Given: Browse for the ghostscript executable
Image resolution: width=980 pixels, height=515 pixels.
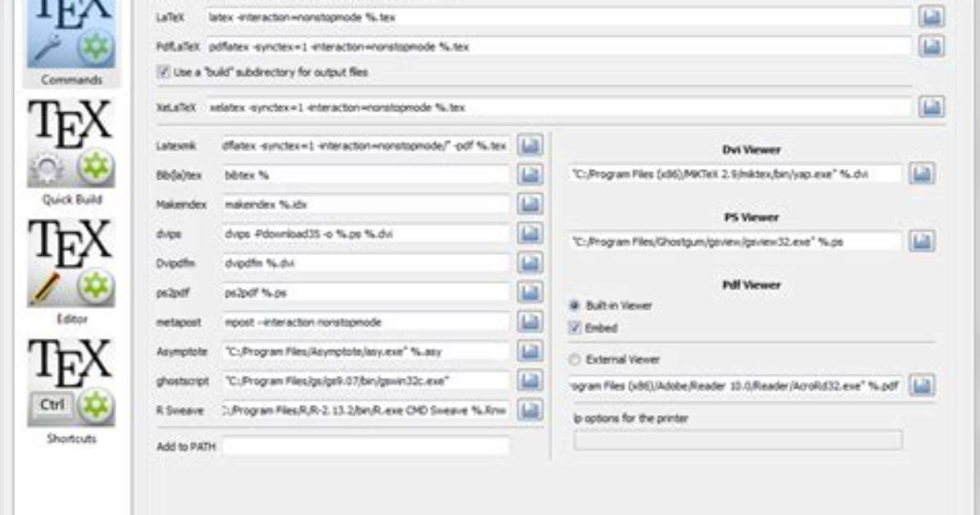Looking at the screenshot, I should pyautogui.click(x=529, y=381).
